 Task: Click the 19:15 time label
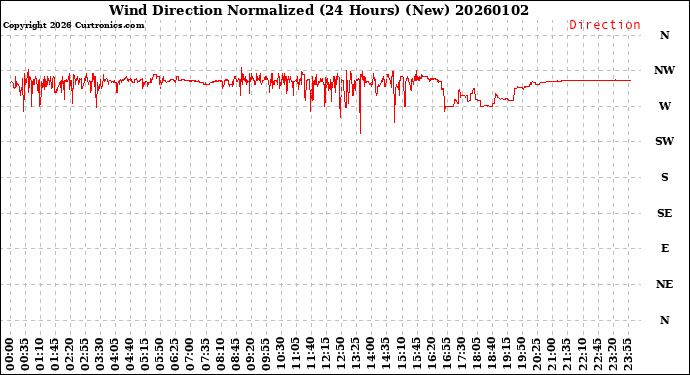coord(506,354)
